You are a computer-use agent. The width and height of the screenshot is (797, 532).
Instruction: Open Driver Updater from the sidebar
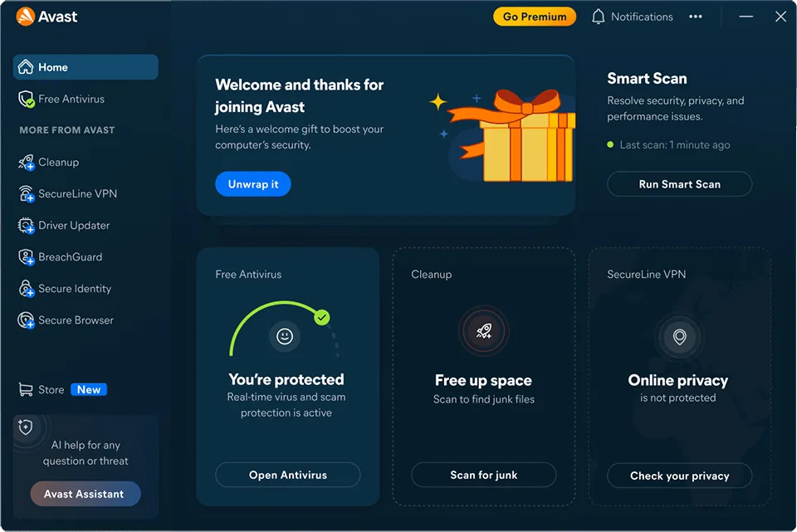pyautogui.click(x=86, y=226)
